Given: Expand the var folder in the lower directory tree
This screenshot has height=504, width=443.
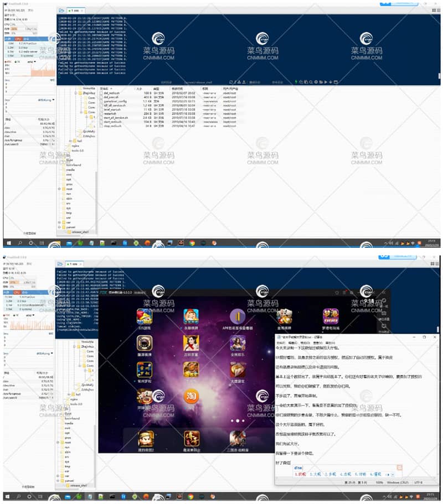Looking at the screenshot, I should pos(58,476).
